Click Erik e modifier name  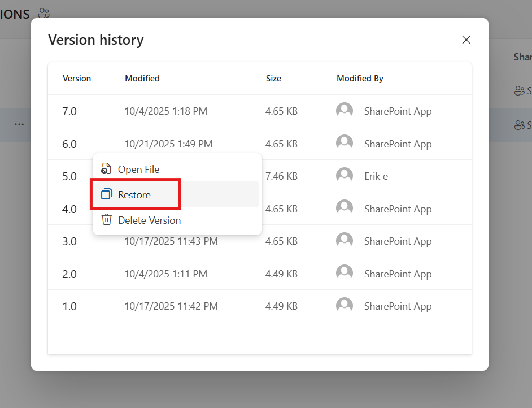coord(376,176)
